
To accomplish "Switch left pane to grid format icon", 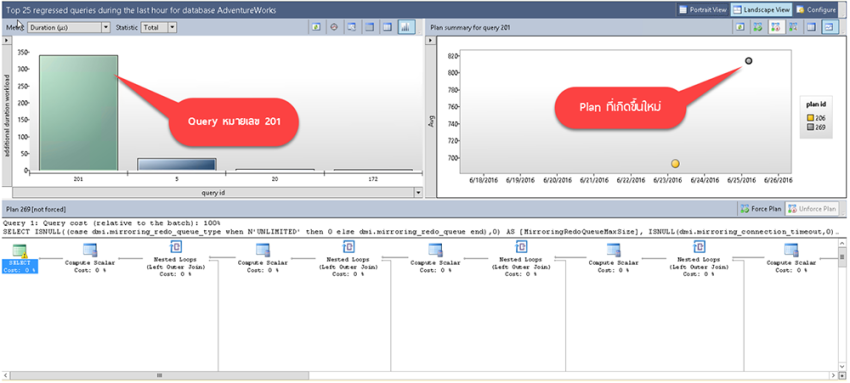I will 370,27.
